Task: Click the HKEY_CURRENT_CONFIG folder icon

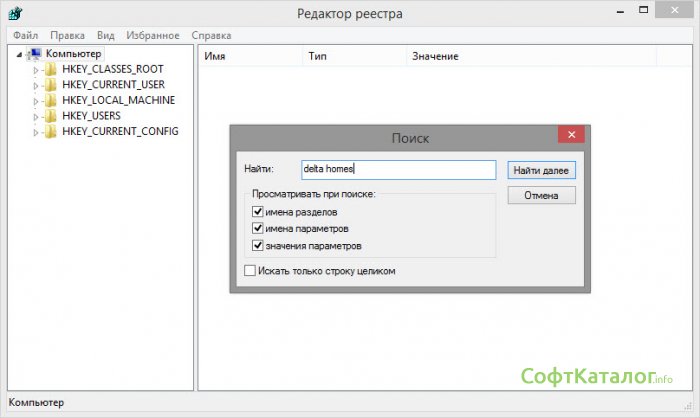Action: pos(51,132)
